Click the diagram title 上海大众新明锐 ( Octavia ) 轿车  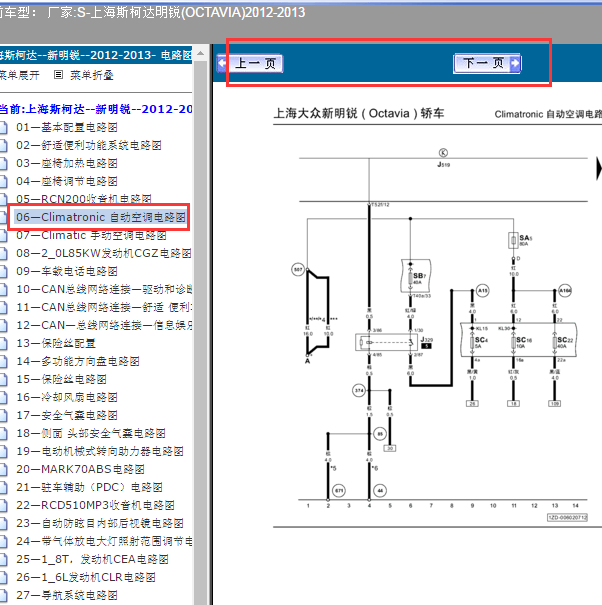point(358,113)
